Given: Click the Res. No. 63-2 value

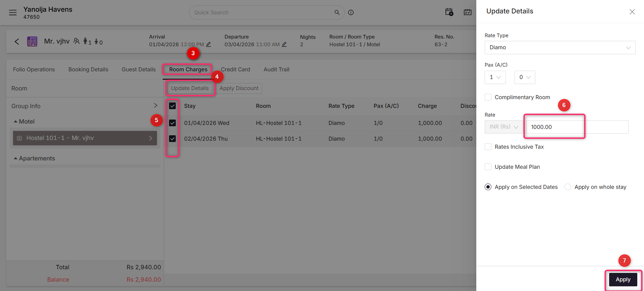Looking at the screenshot, I should click(x=441, y=44).
